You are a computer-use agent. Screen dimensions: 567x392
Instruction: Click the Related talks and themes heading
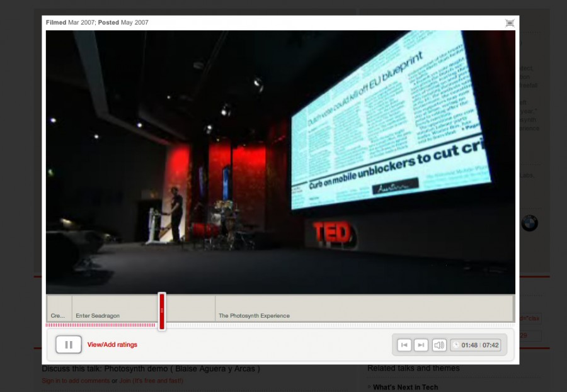(x=413, y=369)
